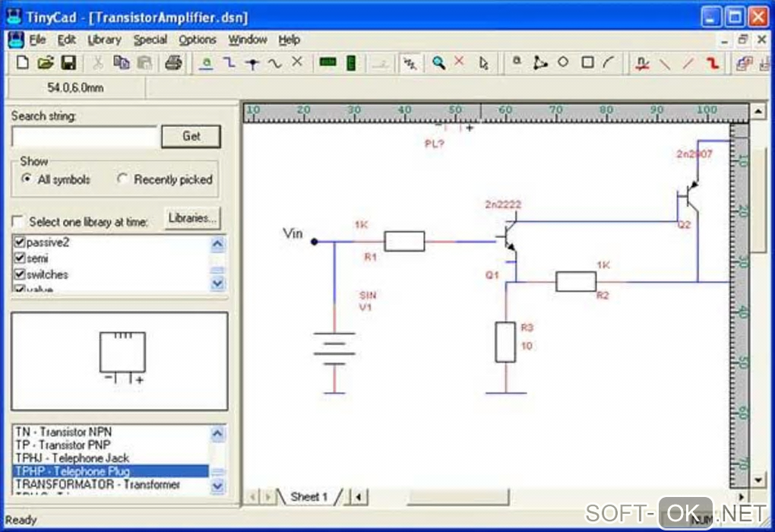
Task: Select the red X Delete tool
Action: pos(459,62)
